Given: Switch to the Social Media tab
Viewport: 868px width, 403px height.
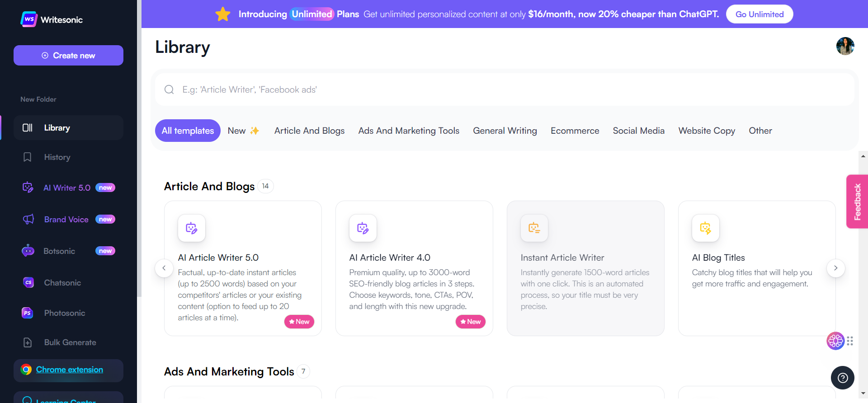Looking at the screenshot, I should tap(639, 131).
